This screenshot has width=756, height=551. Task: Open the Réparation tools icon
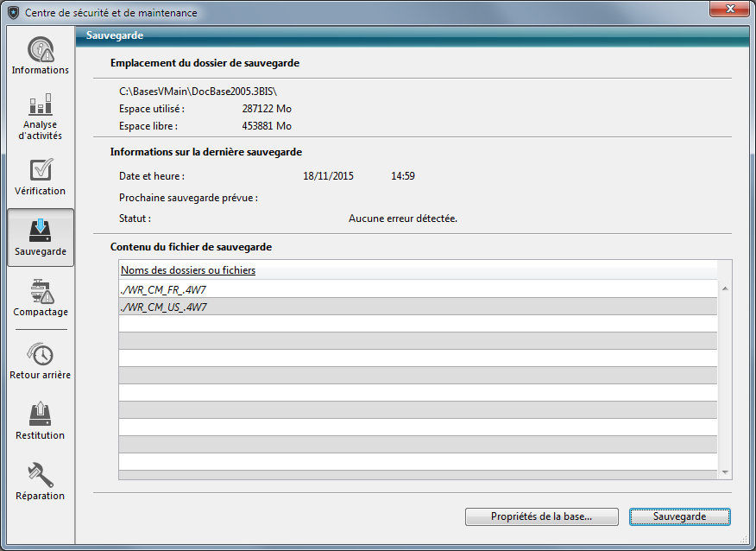coord(40,475)
